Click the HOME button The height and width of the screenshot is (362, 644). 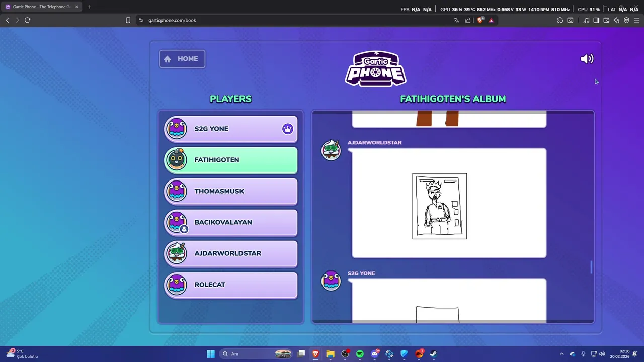182,59
